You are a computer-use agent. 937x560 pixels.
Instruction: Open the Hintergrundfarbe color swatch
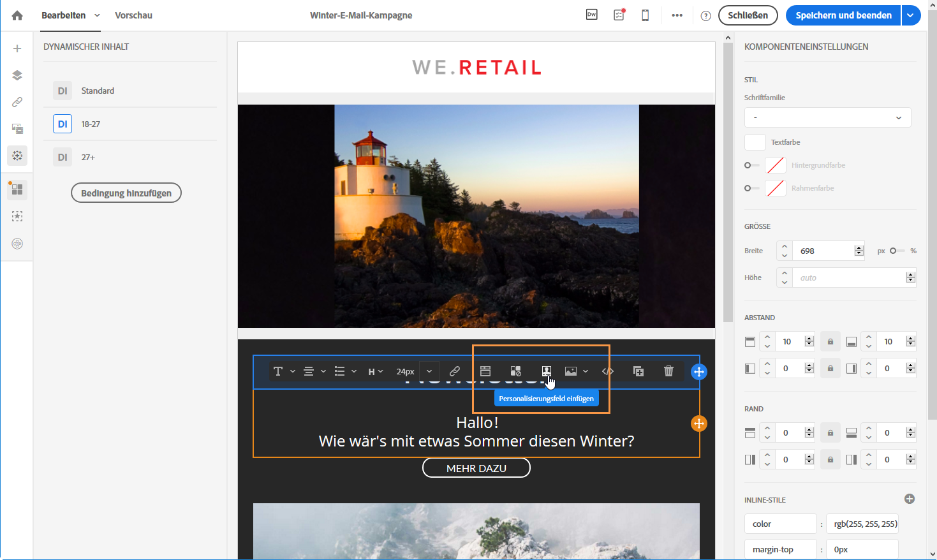(776, 165)
